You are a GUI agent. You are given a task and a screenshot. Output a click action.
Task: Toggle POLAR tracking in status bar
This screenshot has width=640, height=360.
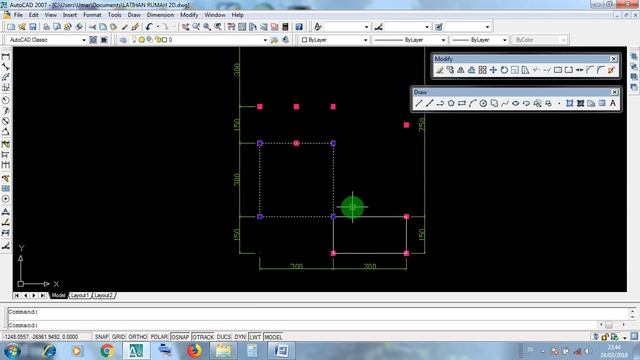coord(159,337)
